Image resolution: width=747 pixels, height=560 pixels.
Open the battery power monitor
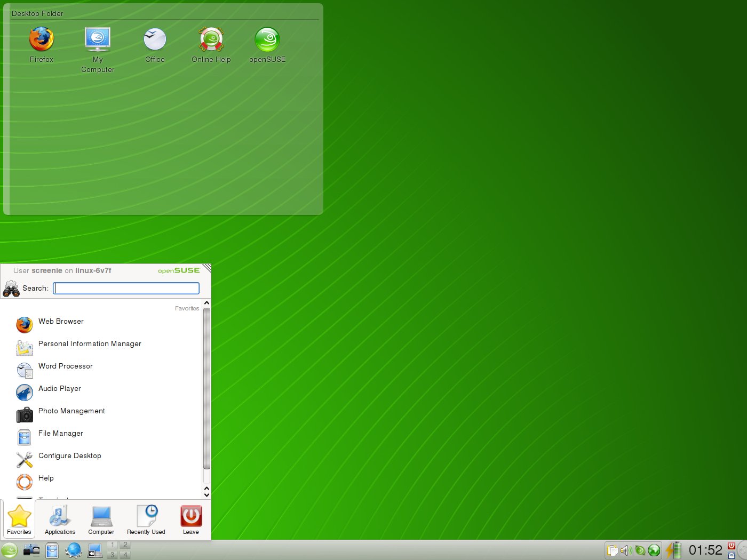point(674,550)
